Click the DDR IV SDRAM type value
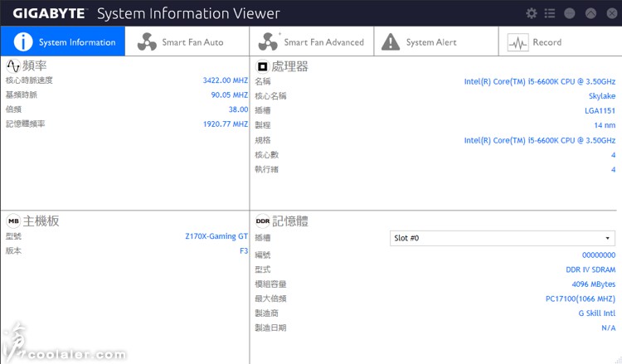The image size is (622, 364). [x=590, y=269]
